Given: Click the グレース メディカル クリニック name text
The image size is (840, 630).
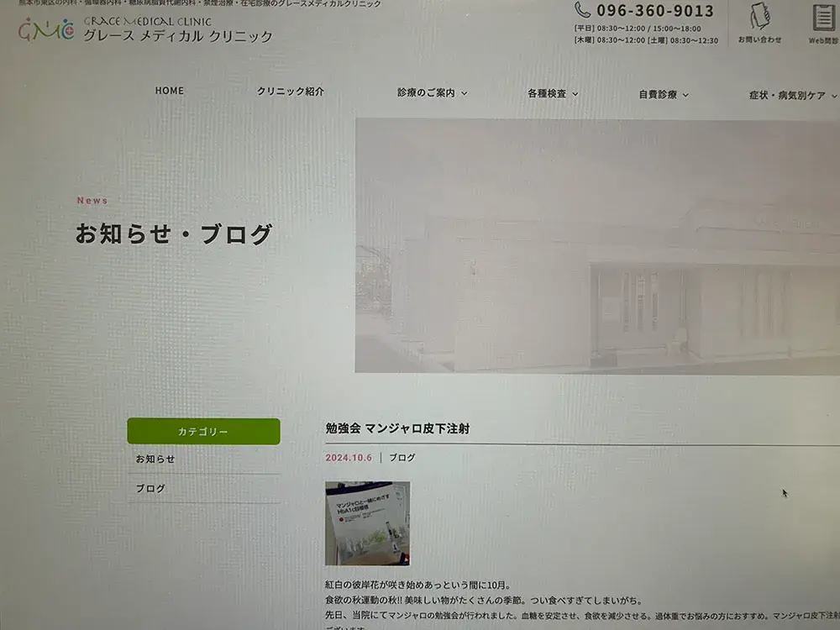Looking at the screenshot, I should (x=178, y=36).
